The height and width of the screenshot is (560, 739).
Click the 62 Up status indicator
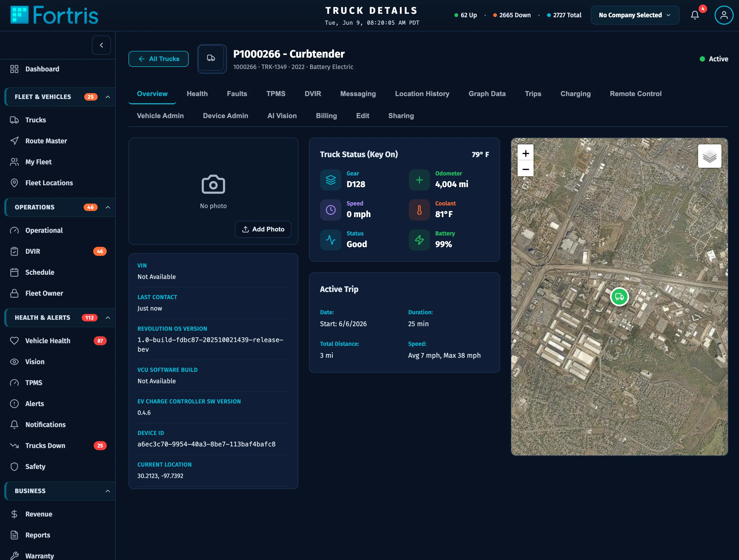tap(465, 15)
